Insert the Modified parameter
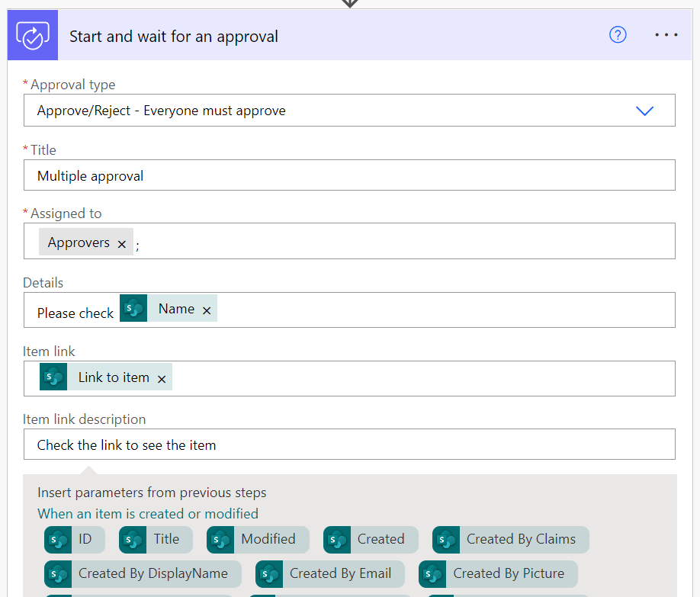The width and height of the screenshot is (700, 597). [258, 539]
